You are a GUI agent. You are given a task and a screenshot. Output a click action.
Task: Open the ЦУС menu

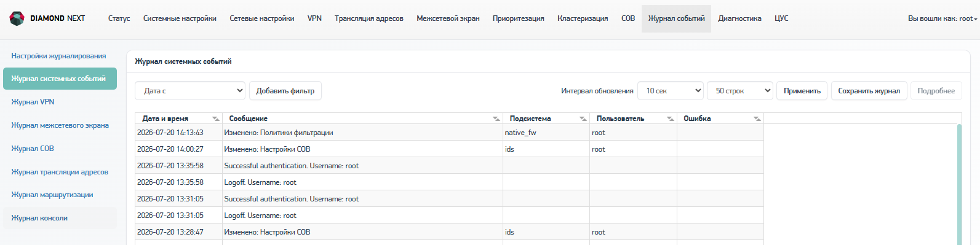[781, 18]
